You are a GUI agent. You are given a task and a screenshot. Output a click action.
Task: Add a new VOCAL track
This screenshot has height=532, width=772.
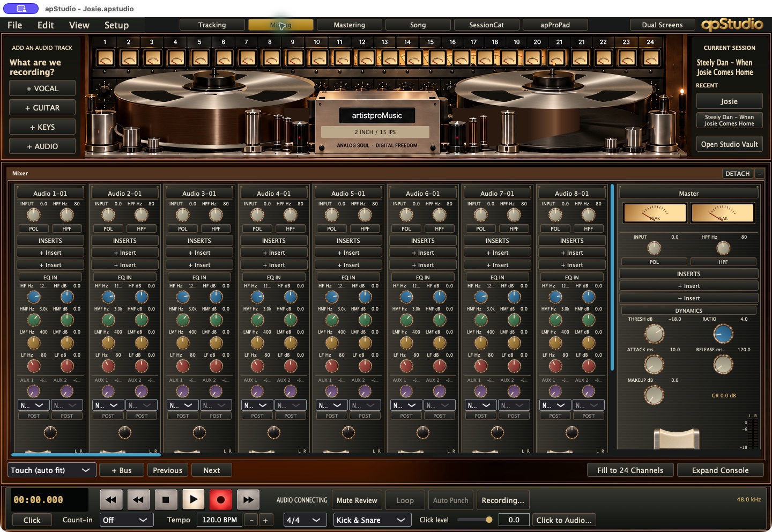(42, 88)
